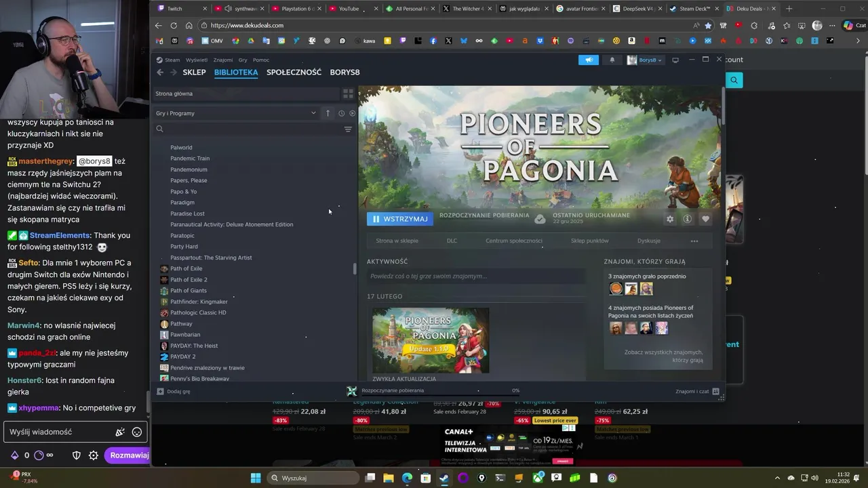The image size is (868, 488).
Task: Open advanced library filter icon
Action: 348,129
